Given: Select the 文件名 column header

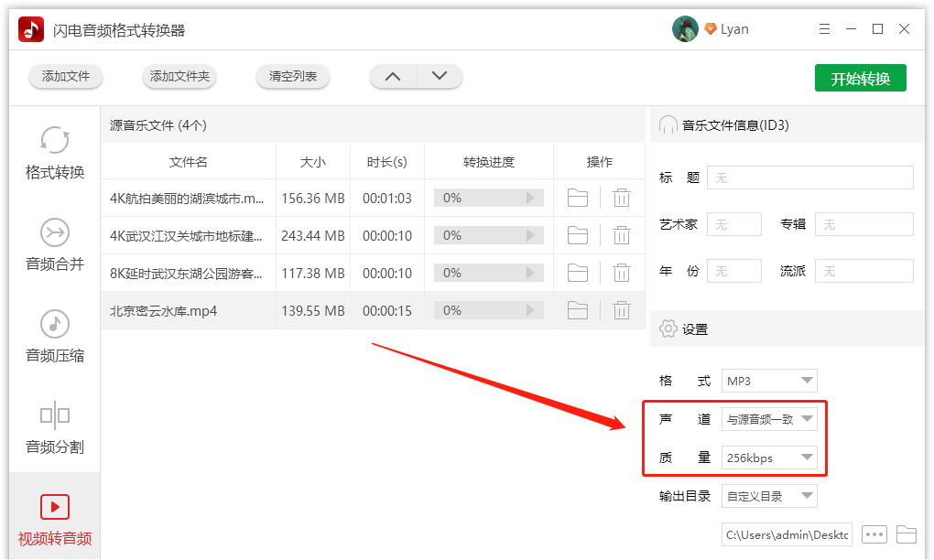Looking at the screenshot, I should 189,162.
